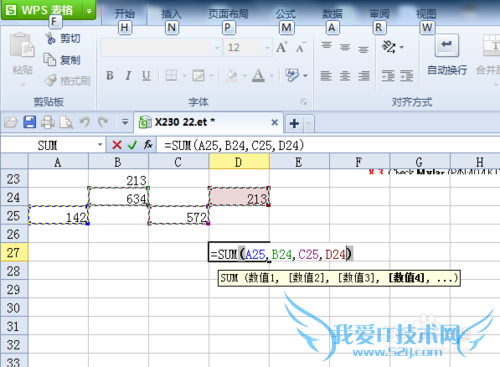Redo the last action
The width and height of the screenshot is (500, 367).
[103, 122]
